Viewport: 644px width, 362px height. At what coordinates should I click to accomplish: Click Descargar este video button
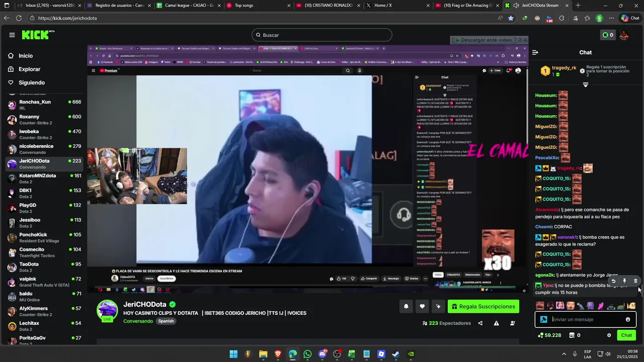[483, 40]
